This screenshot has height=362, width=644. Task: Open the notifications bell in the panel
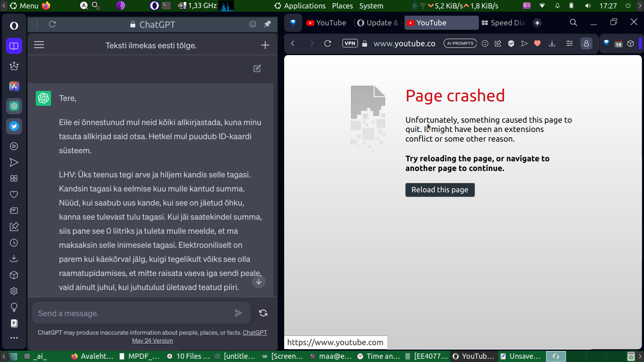pos(557,6)
